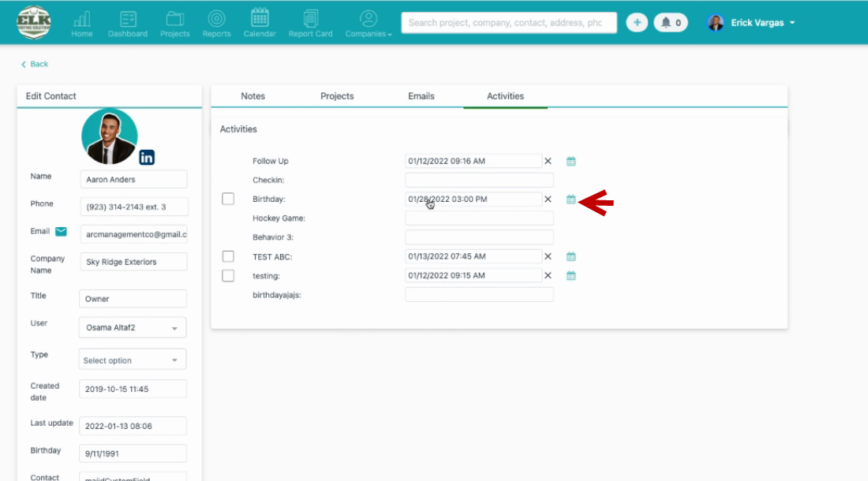Go Back to previous page
The width and height of the screenshot is (868, 481).
point(34,64)
